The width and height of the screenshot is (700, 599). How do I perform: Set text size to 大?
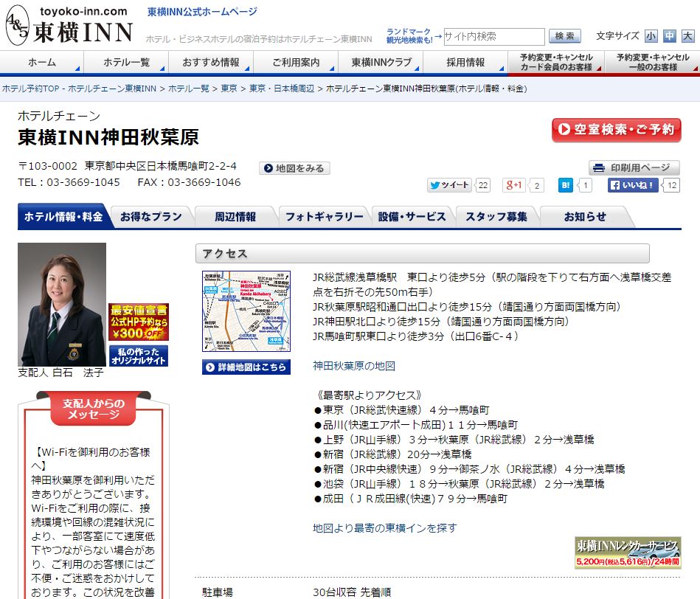click(x=687, y=36)
